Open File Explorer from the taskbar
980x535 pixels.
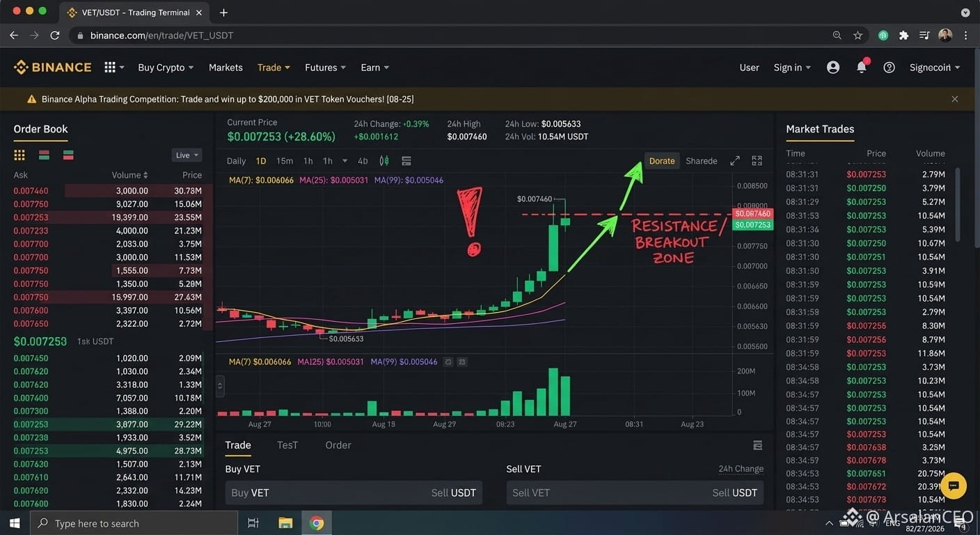pyautogui.click(x=285, y=523)
